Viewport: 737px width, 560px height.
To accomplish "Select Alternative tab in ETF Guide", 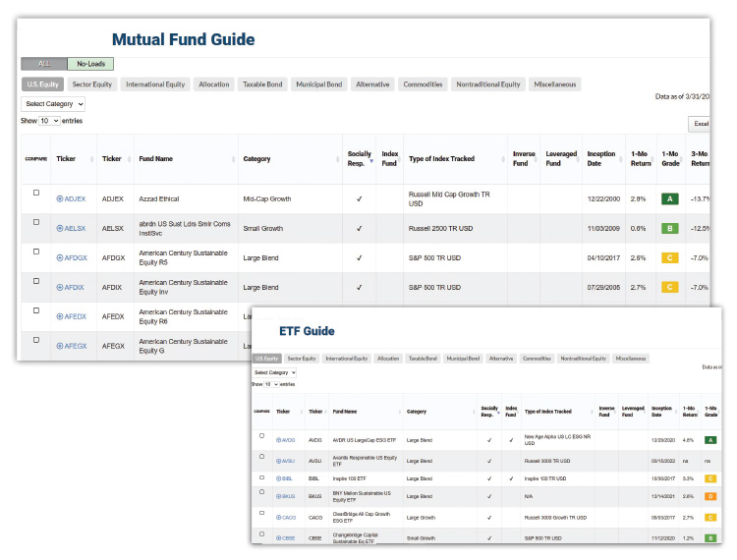I will pyautogui.click(x=501, y=359).
